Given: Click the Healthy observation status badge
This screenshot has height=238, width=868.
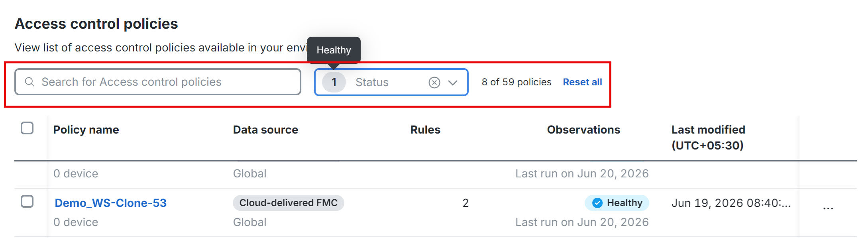Looking at the screenshot, I should (x=617, y=203).
